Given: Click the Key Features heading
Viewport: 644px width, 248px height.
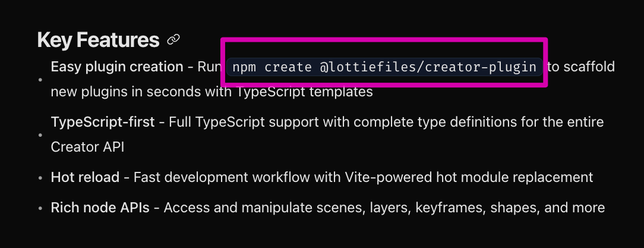Looking at the screenshot, I should [x=98, y=40].
